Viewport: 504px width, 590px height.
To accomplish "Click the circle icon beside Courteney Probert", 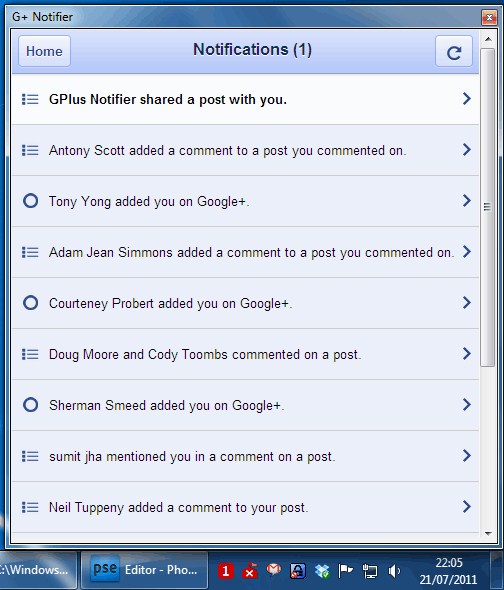I will (x=30, y=303).
